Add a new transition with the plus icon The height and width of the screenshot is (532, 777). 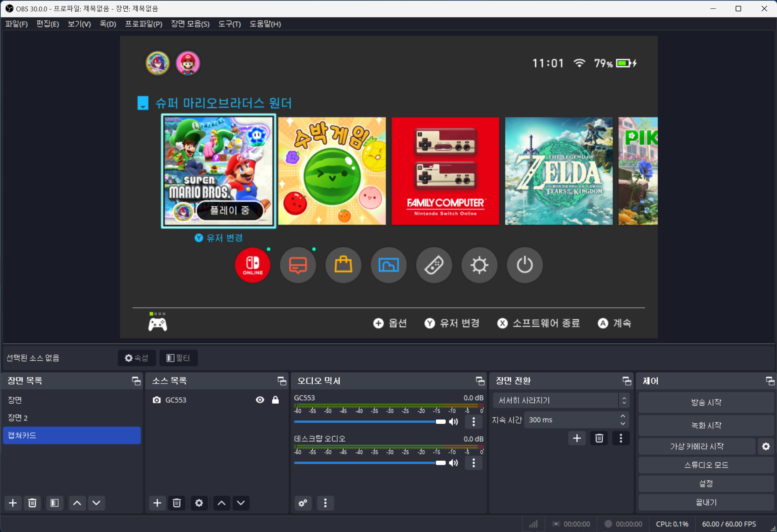point(577,438)
